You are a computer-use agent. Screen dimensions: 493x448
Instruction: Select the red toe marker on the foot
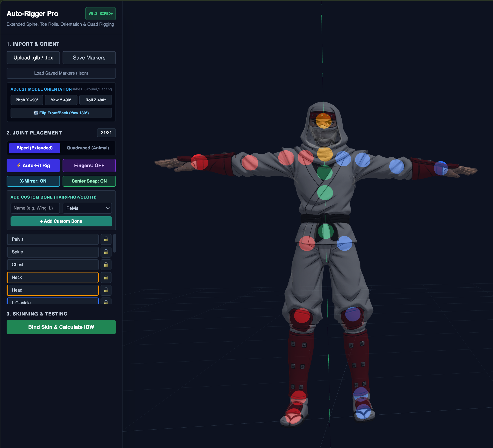(293, 416)
